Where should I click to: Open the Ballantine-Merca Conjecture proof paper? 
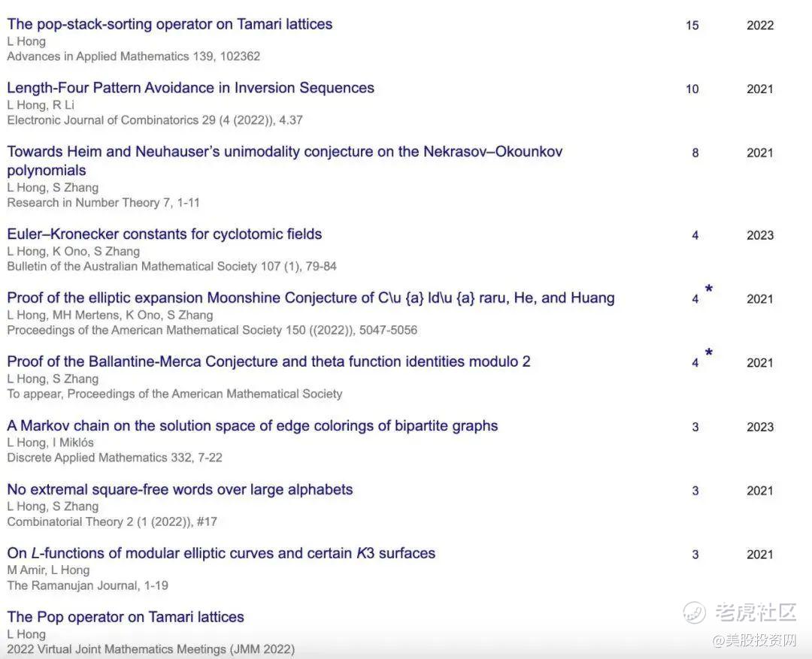(268, 361)
